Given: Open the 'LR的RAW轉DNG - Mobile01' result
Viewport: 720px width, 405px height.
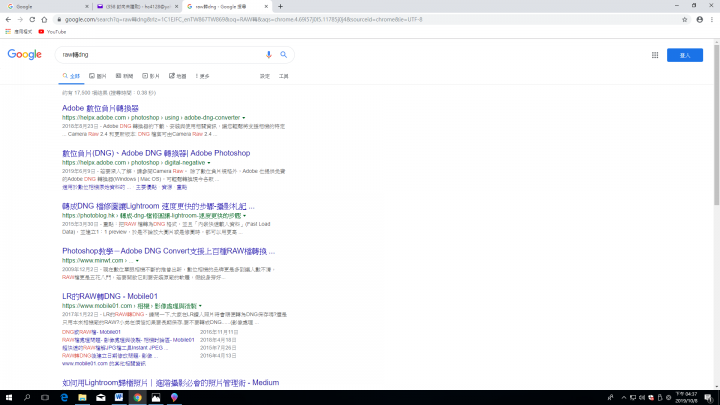Looking at the screenshot, I should [110, 296].
